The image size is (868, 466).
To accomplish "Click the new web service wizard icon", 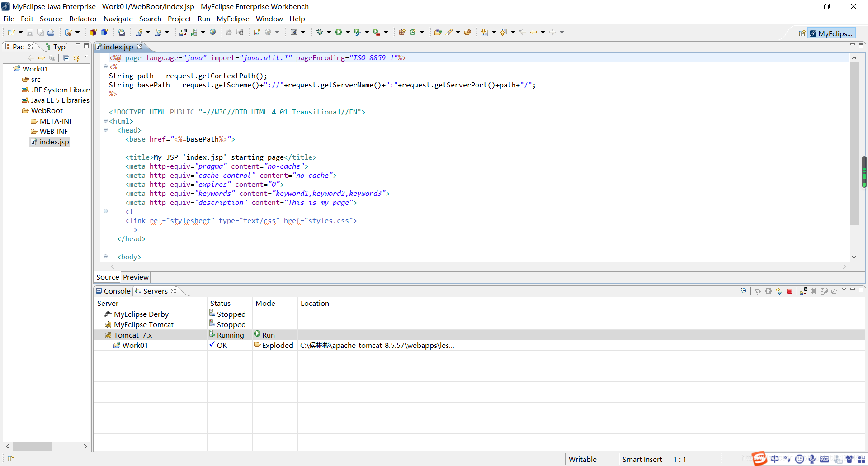I will point(139,32).
